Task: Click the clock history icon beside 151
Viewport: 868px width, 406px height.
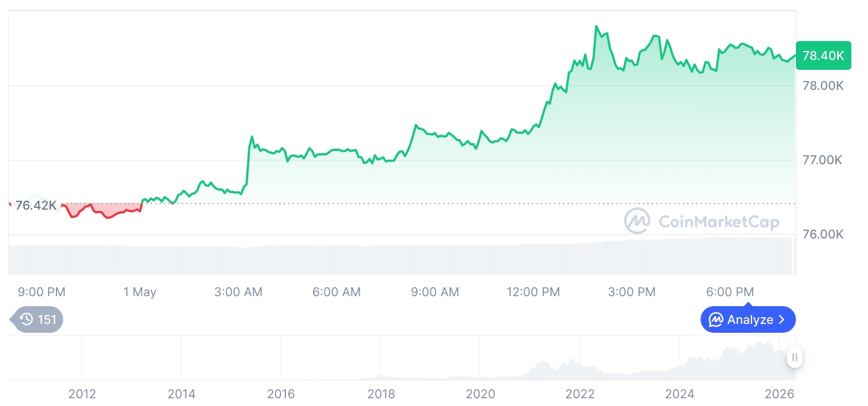Action: point(26,319)
